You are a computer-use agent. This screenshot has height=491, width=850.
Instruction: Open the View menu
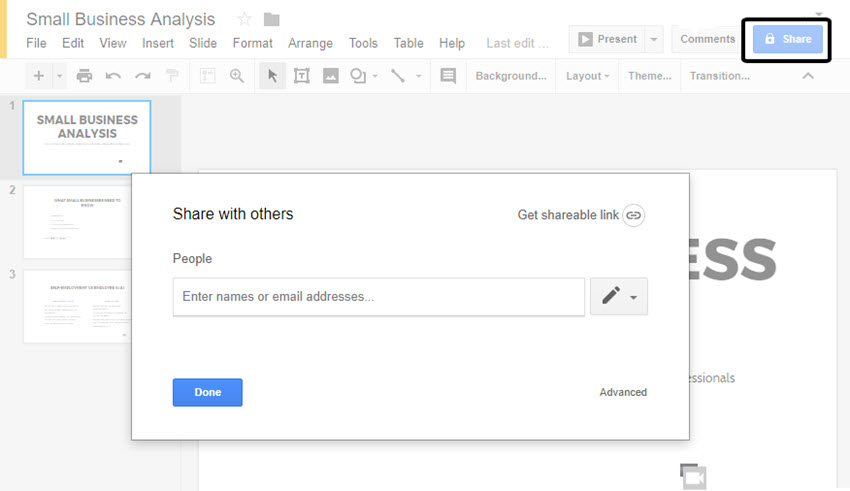click(113, 43)
